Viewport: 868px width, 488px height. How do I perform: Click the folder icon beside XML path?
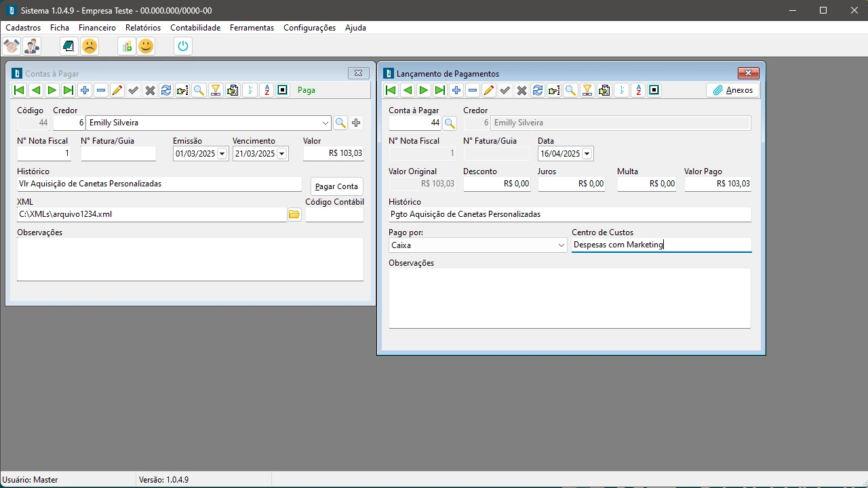tap(294, 214)
